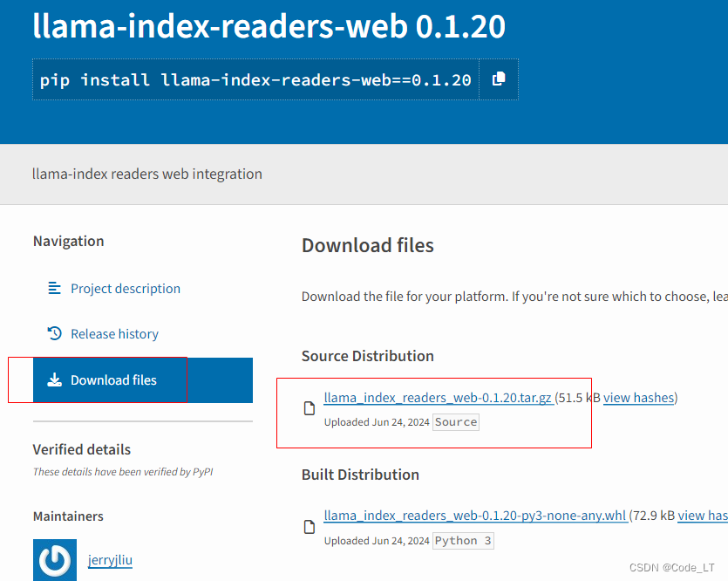This screenshot has height=581, width=728.
Task: Click 'These details have been verified by PyPI'
Action: [x=123, y=472]
